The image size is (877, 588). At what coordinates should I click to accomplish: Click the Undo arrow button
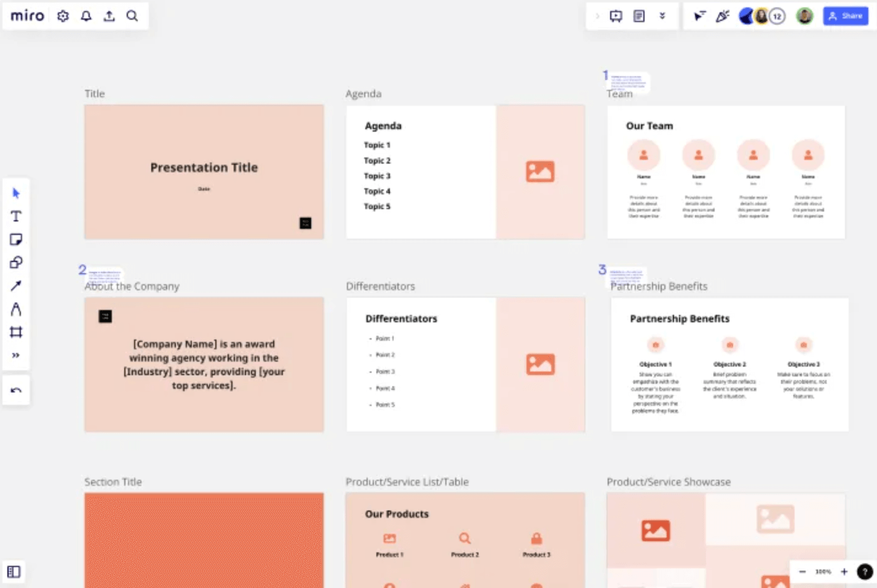tap(16, 390)
